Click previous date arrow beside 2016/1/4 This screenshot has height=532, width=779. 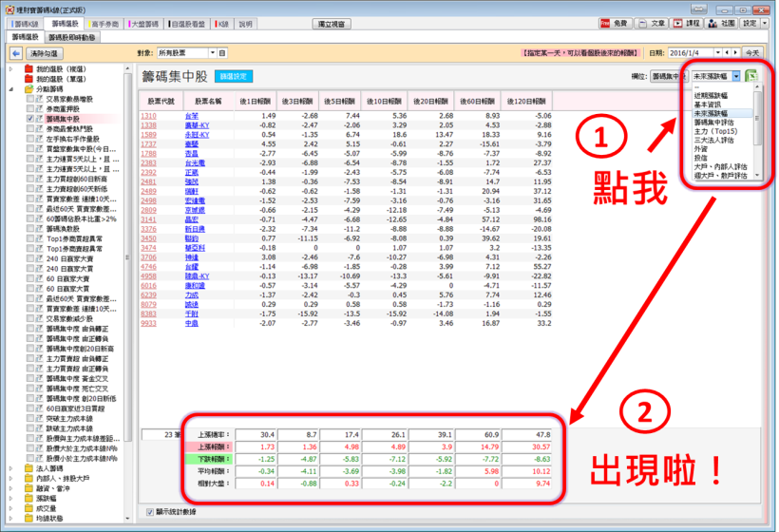click(728, 52)
